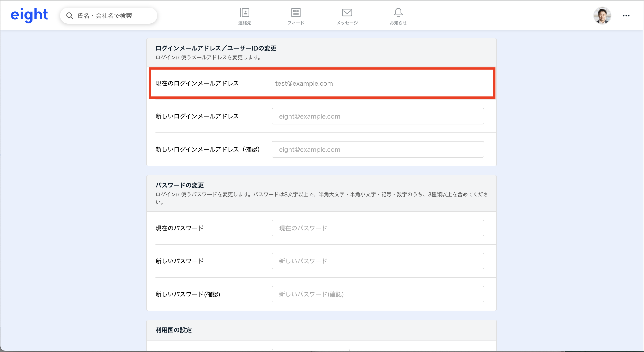Open the 連絡先 contacts icon
Image resolution: width=644 pixels, height=352 pixels.
coord(245,13)
